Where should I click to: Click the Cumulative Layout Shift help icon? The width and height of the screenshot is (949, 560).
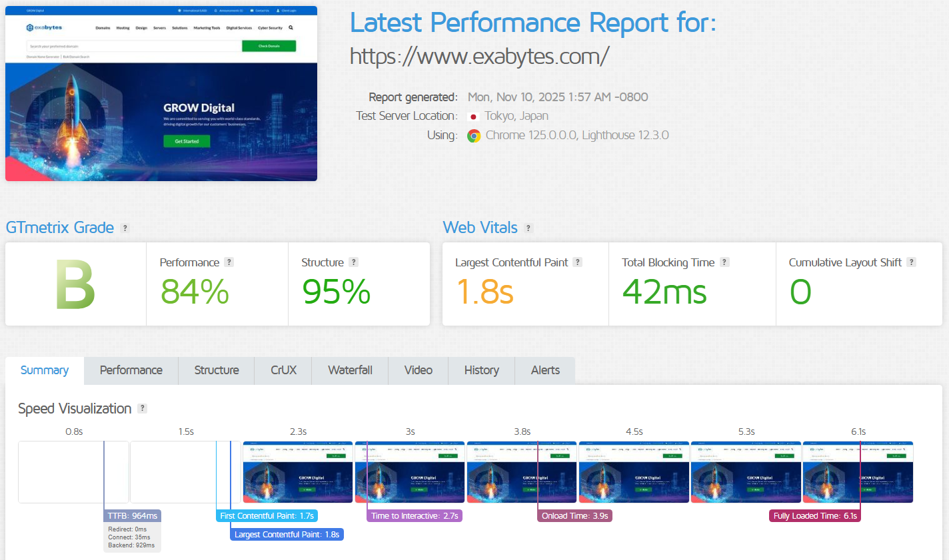click(911, 262)
